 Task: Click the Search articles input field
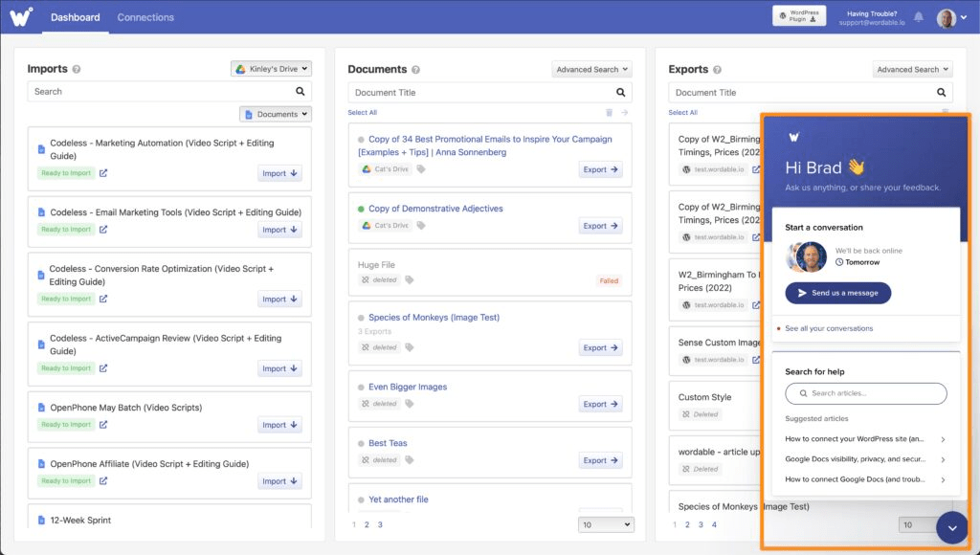866,393
